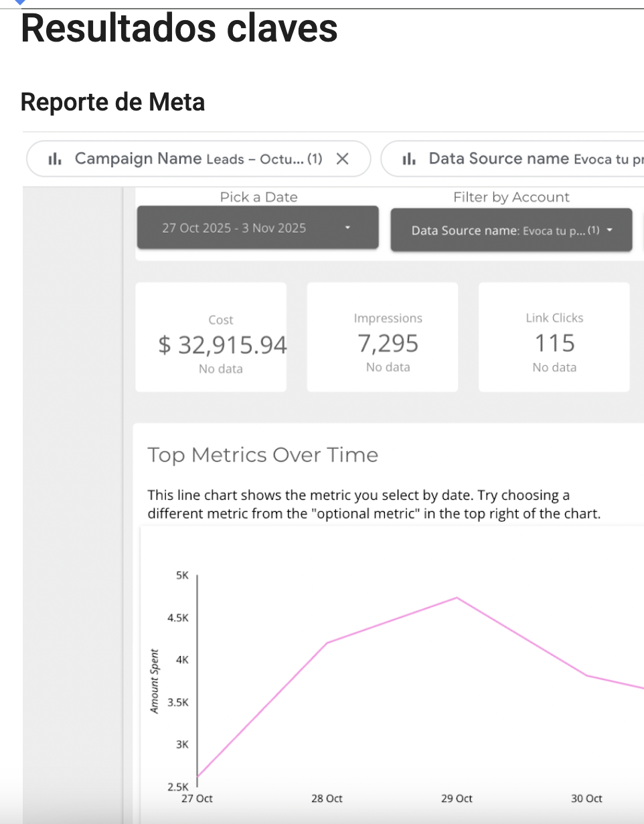Open the Pick a Date selector

257,227
